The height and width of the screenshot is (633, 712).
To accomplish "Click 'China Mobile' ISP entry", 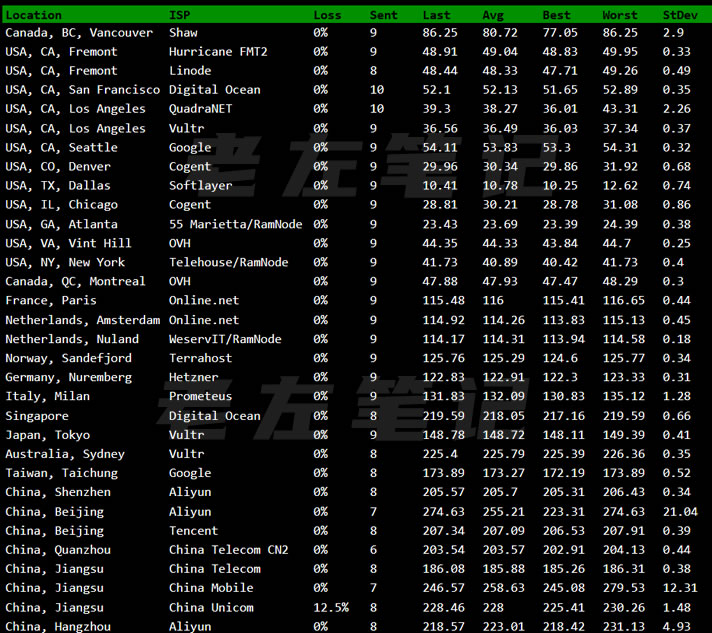I will pyautogui.click(x=211, y=588).
